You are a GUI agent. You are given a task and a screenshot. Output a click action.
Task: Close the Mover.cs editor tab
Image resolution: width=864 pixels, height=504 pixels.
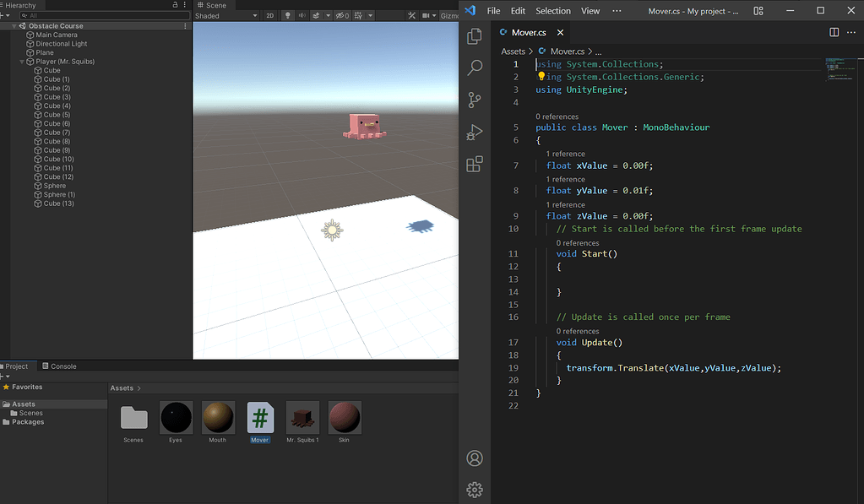559,33
